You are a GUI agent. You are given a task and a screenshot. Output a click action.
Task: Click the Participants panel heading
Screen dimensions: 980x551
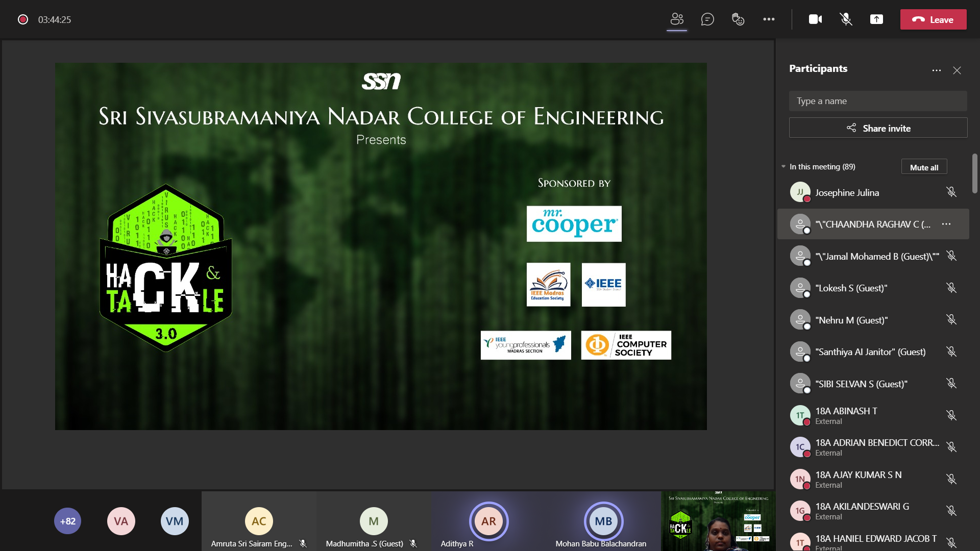tap(818, 68)
